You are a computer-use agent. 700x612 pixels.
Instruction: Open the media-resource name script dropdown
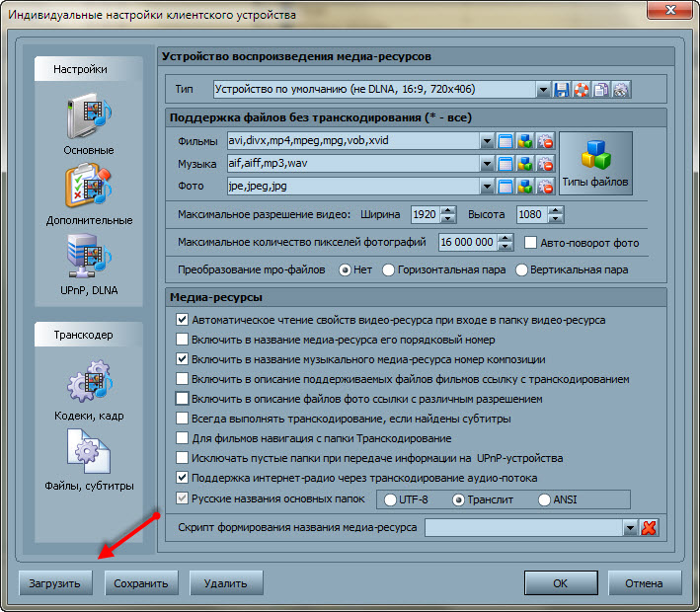click(630, 528)
